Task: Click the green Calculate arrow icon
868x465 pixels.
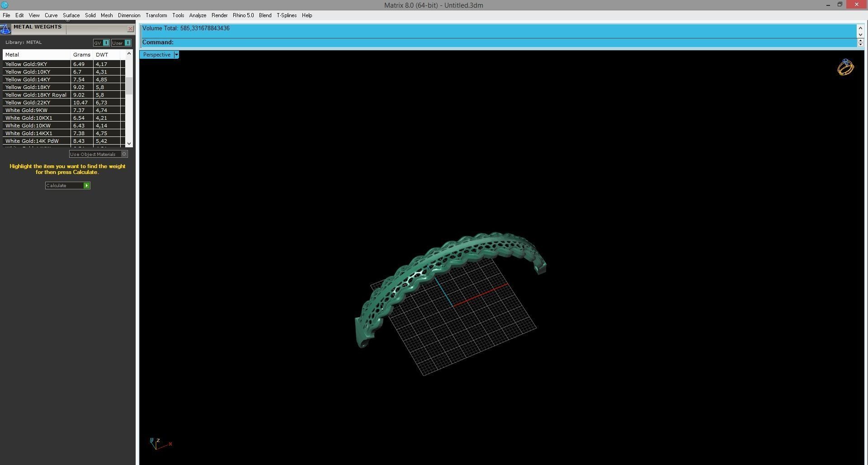Action: coord(86,186)
